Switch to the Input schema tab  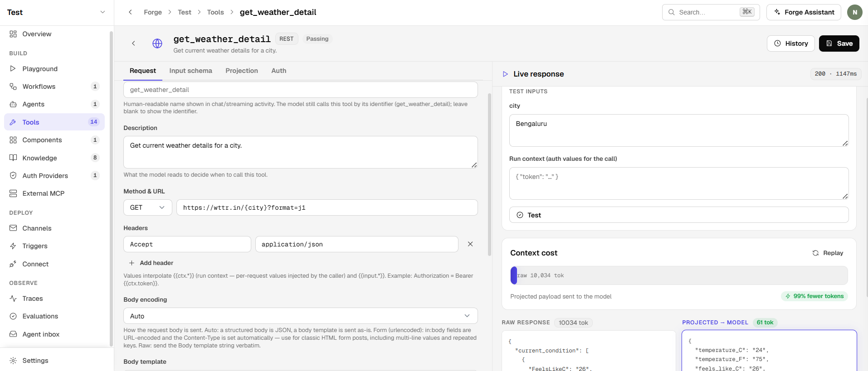(x=190, y=71)
